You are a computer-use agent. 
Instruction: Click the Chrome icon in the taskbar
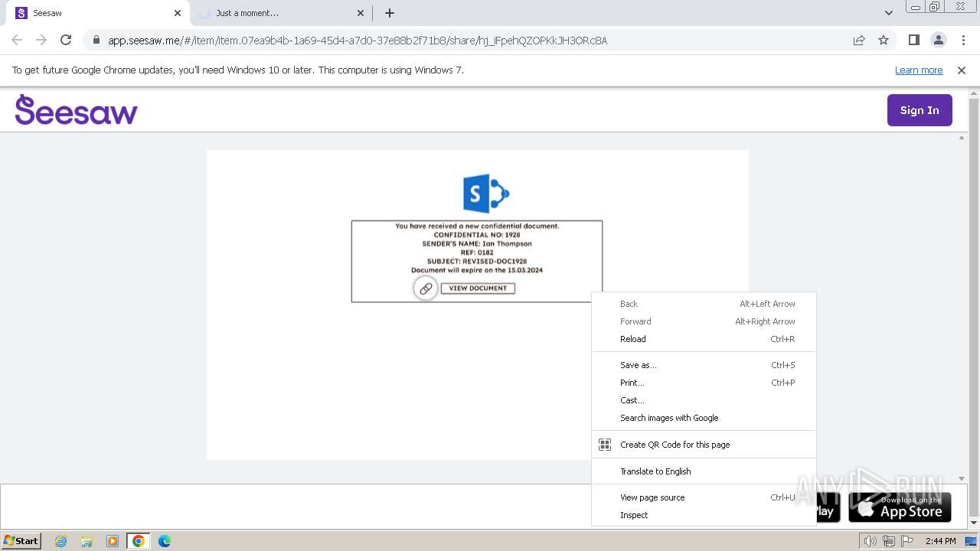139,541
